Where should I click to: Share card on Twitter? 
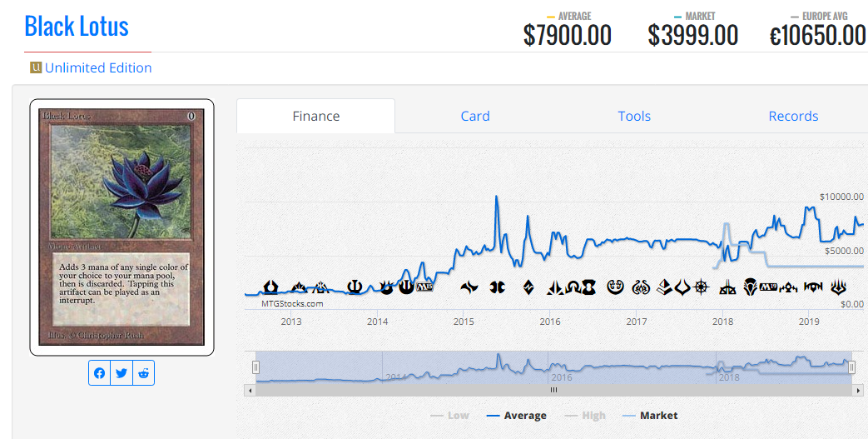click(122, 373)
